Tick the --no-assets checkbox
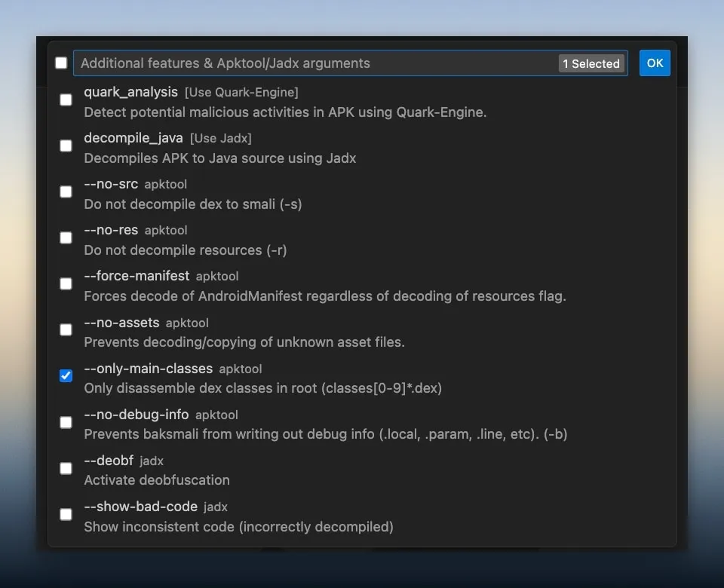This screenshot has height=588, width=724. [x=66, y=329]
